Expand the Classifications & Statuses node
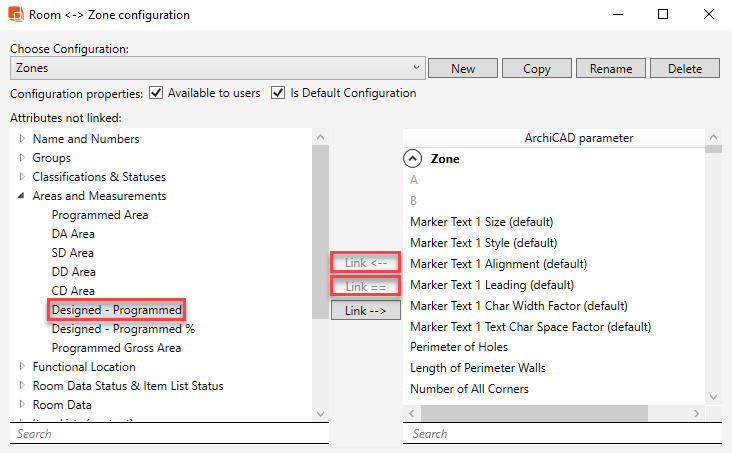The width and height of the screenshot is (732, 453). pos(22,177)
